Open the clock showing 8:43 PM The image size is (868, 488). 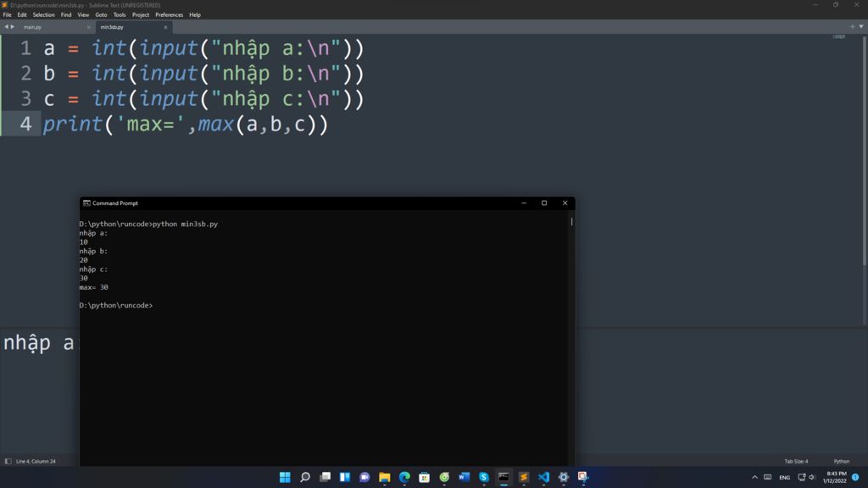click(835, 477)
